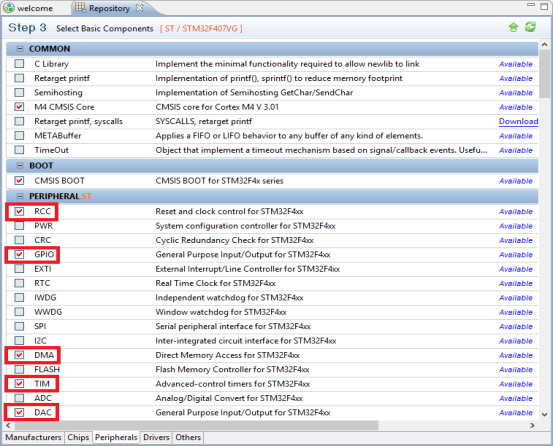
Task: Click 'CMSIS core for Cortex M4 V 3.01' text
Action: [x=217, y=107]
